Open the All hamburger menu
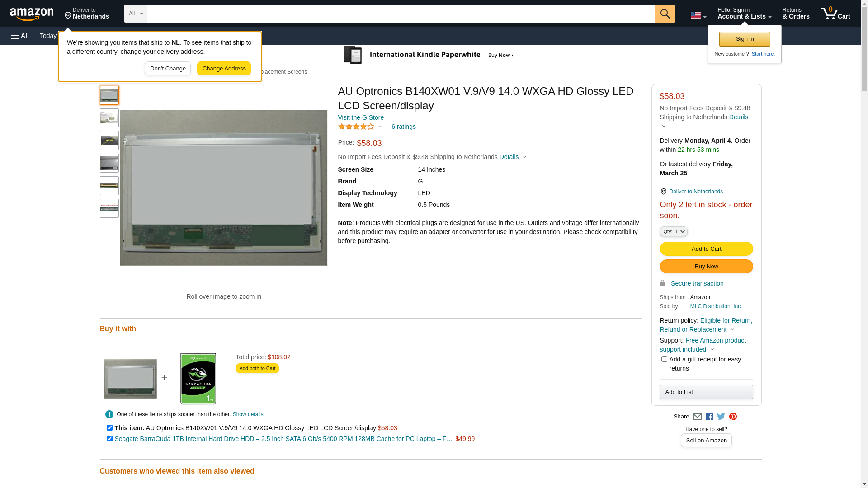This screenshot has height=488, width=868. pos(20,36)
